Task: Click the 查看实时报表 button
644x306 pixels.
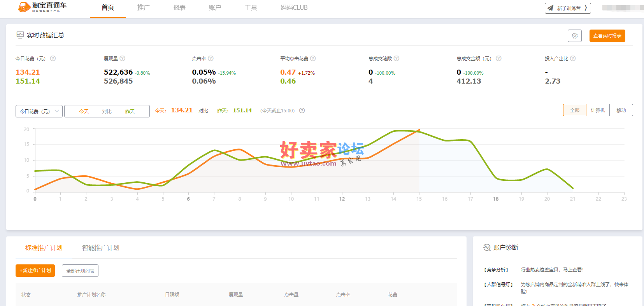Action: coord(607,36)
